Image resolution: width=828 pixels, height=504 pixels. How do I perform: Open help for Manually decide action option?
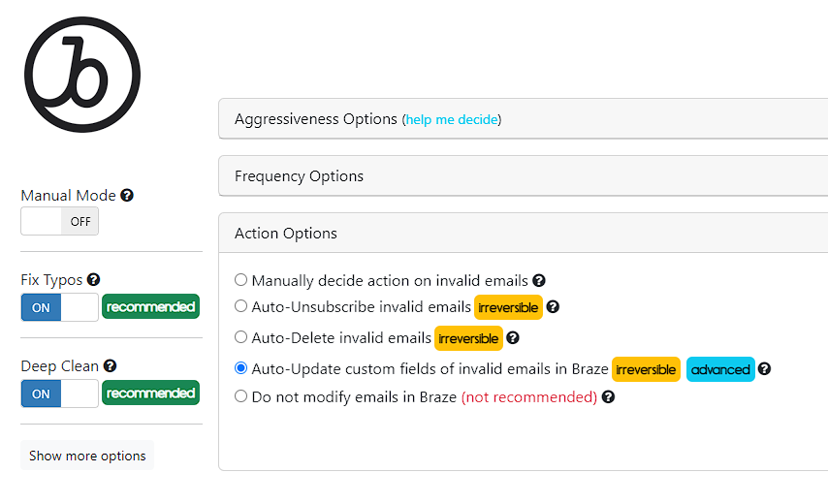539,281
